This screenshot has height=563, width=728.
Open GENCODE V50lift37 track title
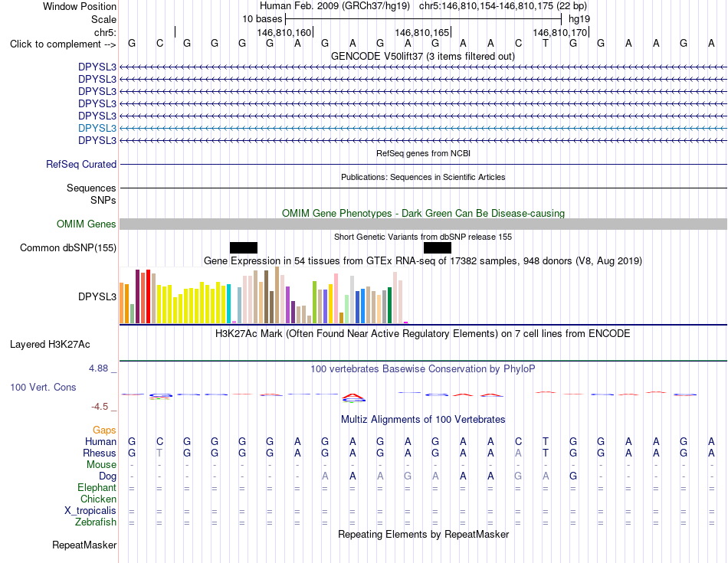coord(423,56)
